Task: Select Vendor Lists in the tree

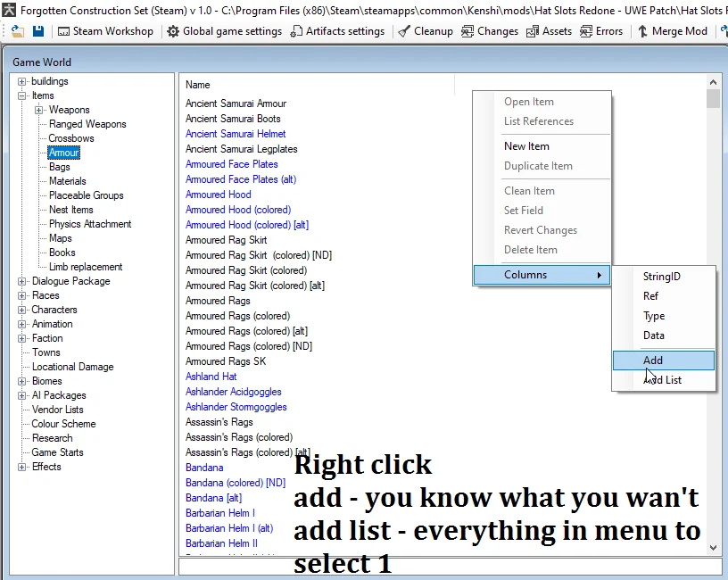Action: click(57, 410)
